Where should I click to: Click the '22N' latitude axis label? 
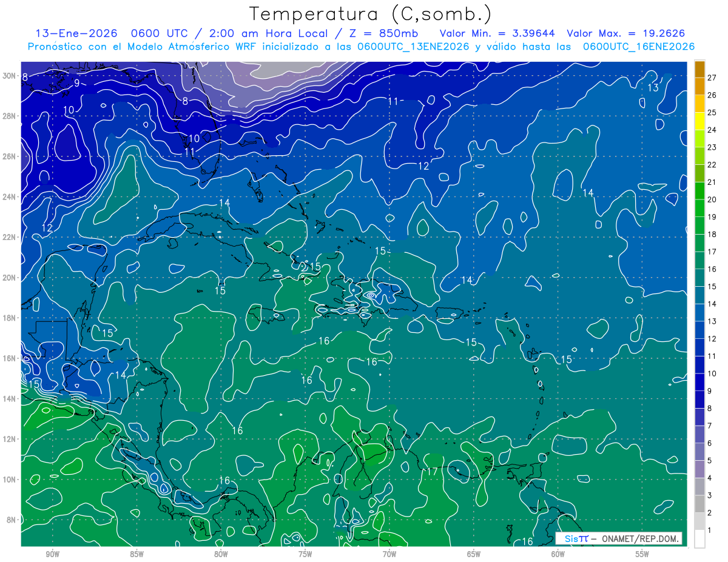pyautogui.click(x=8, y=237)
